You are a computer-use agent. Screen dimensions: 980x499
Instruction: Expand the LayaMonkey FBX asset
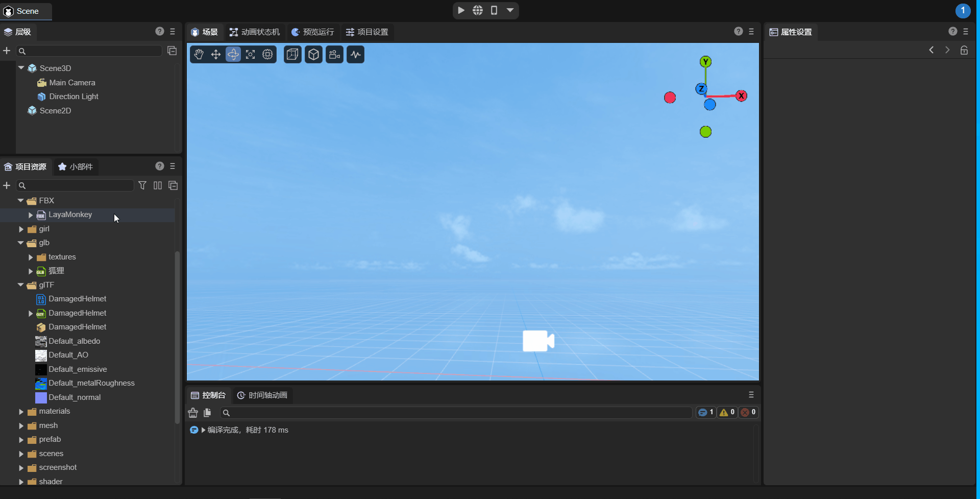point(31,215)
